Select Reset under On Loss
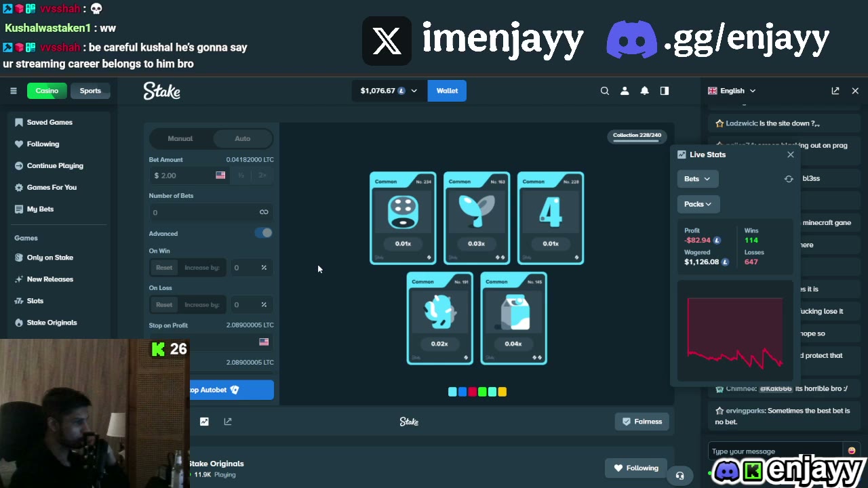This screenshot has width=868, height=488. pyautogui.click(x=164, y=305)
